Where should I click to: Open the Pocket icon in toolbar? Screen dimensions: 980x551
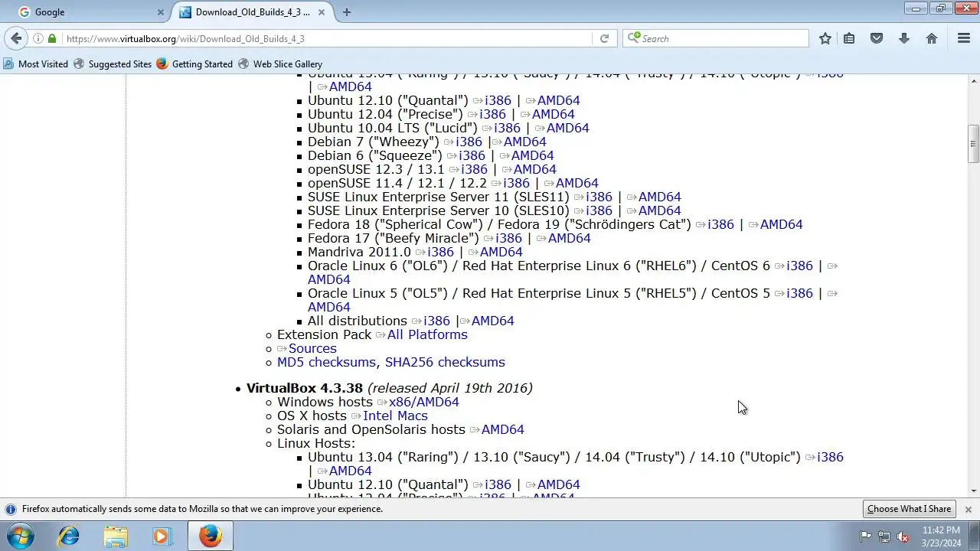click(x=877, y=38)
